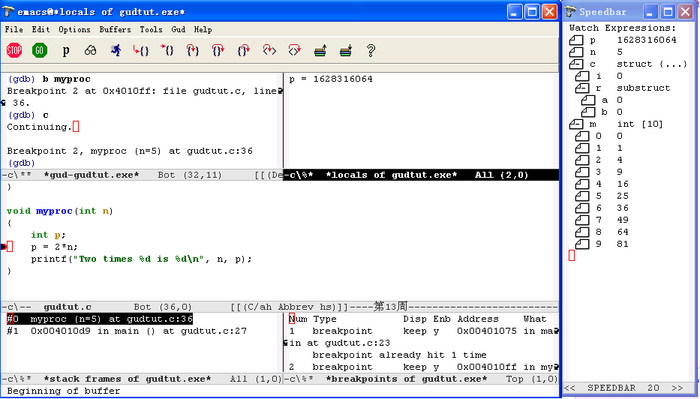Click the red STOP icon in toolbar
Viewport: 700px width, 399px height.
(x=14, y=50)
